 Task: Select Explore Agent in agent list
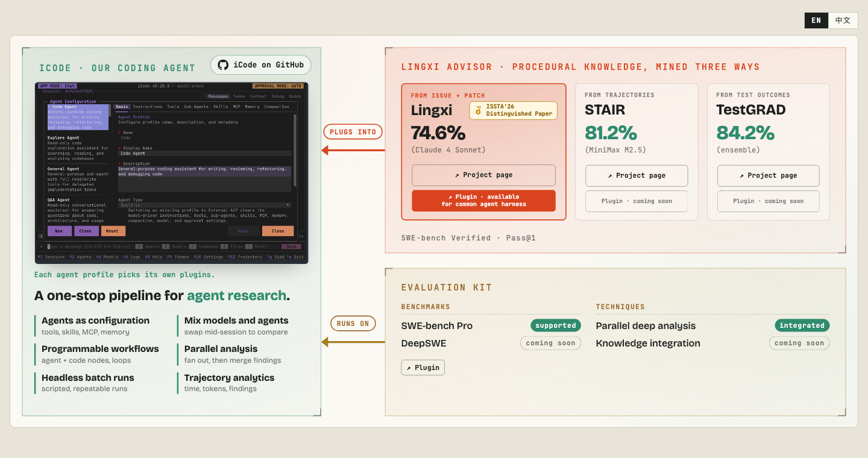[78, 148]
